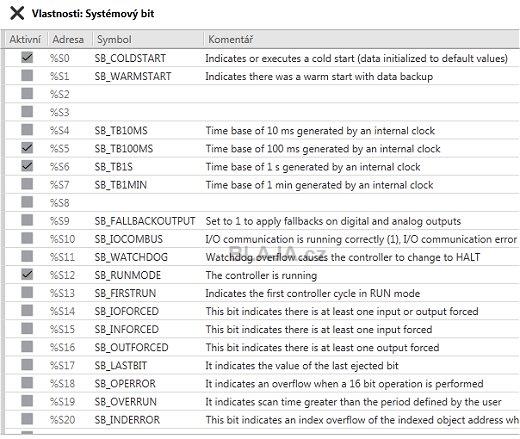
Task: Select the SB_TB100MS symbol text
Action: [124, 148]
